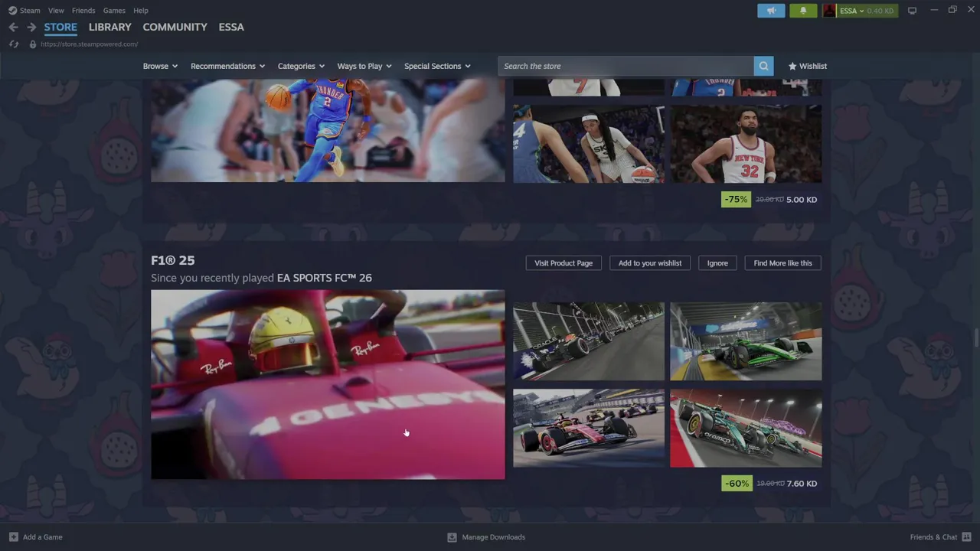This screenshot has height=551, width=980.
Task: Click the F1 25 main red car image
Action: click(328, 384)
